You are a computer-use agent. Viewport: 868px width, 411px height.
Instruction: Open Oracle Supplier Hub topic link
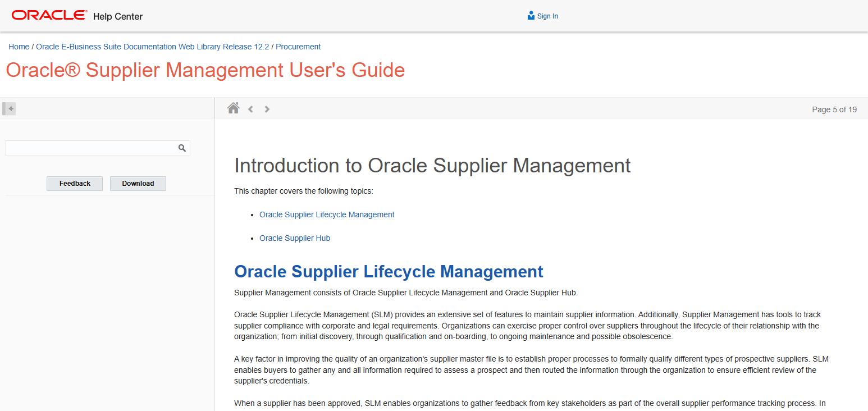click(295, 238)
